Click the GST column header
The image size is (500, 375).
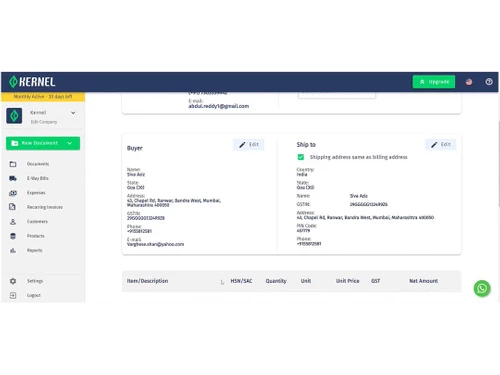(375, 281)
